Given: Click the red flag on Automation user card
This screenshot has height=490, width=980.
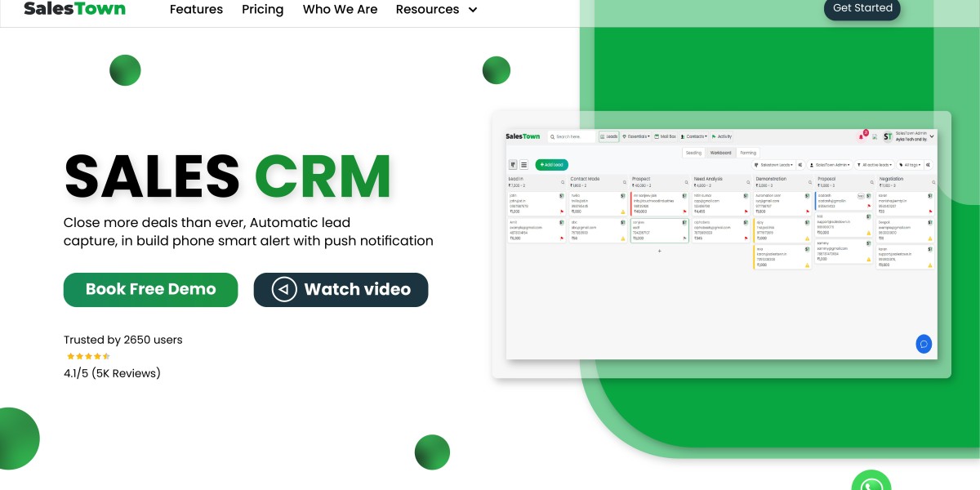Looking at the screenshot, I should (x=808, y=212).
